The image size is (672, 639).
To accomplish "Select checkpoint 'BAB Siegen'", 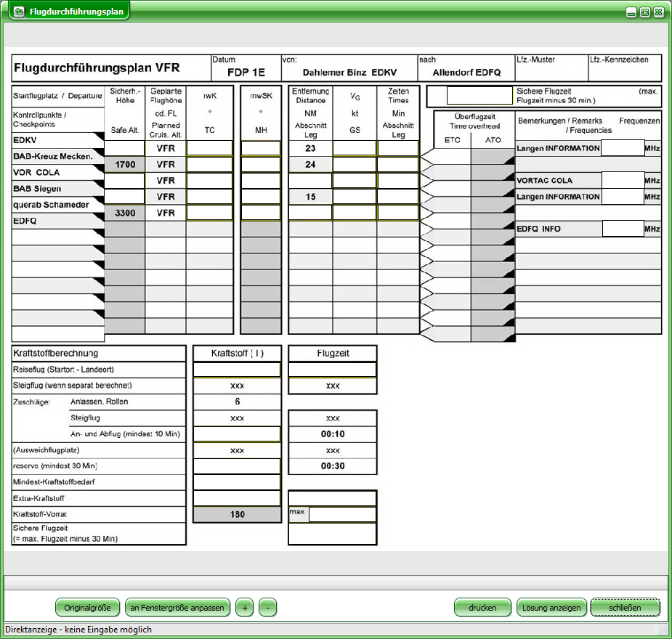I will coord(37,189).
